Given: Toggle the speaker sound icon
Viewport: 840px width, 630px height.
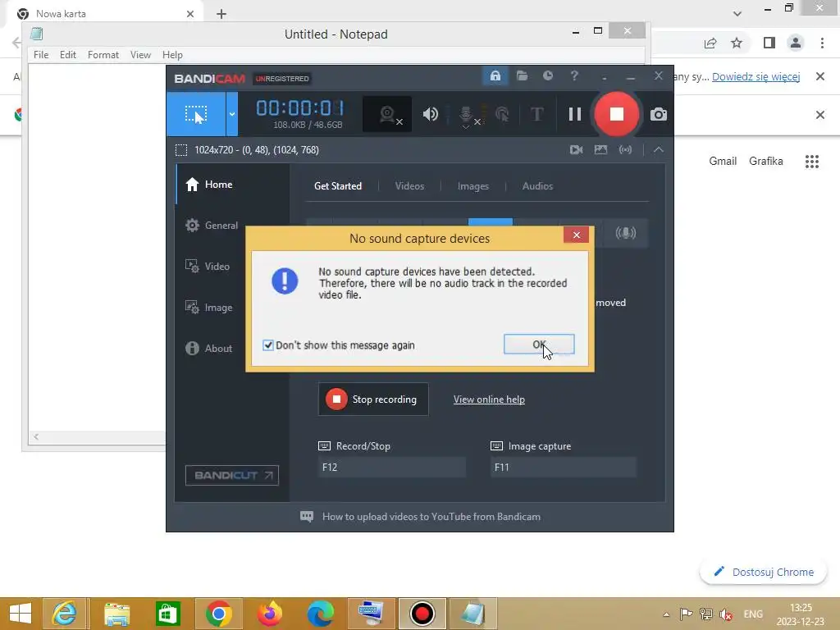Looking at the screenshot, I should click(x=430, y=114).
